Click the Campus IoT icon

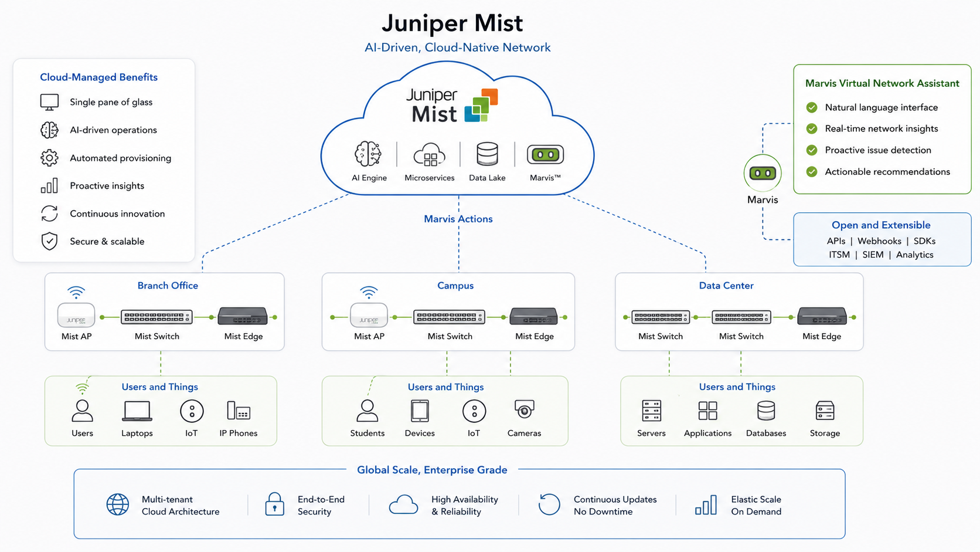pos(474,411)
